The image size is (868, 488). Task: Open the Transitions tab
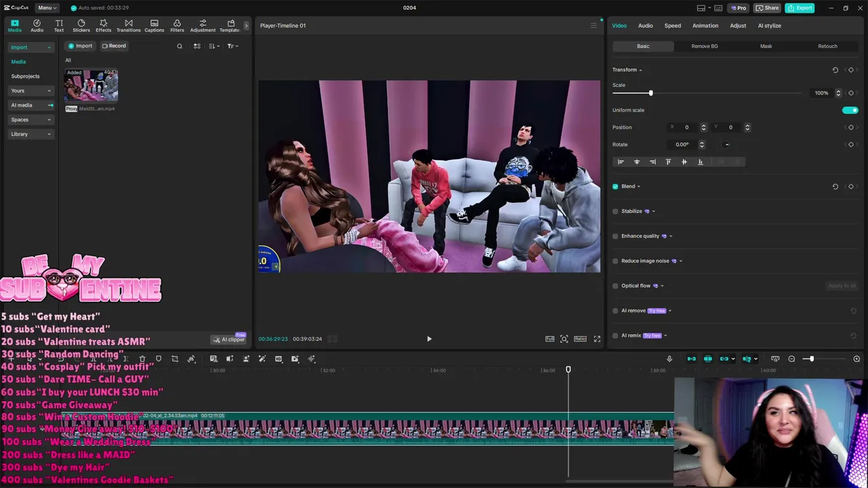[128, 26]
